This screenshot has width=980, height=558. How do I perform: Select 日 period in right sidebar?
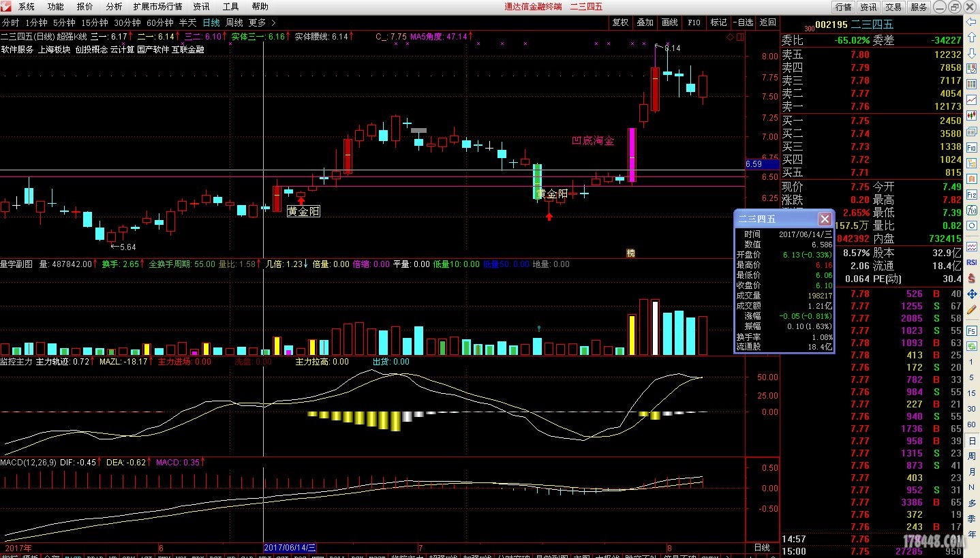click(973, 441)
